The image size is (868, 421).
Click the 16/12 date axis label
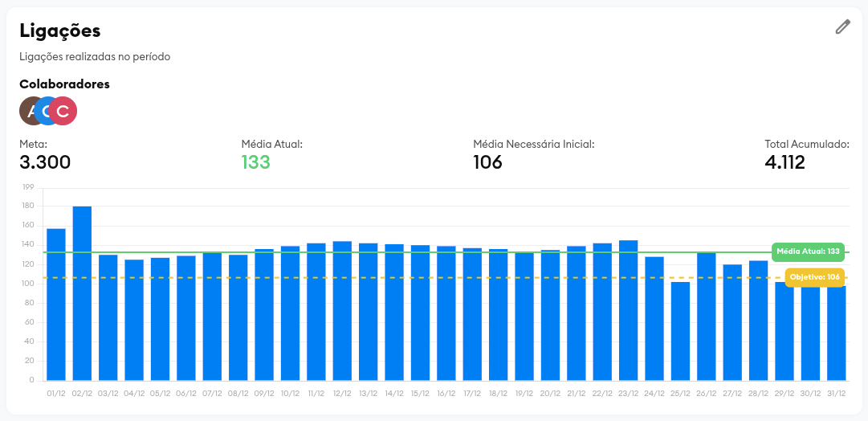pyautogui.click(x=446, y=394)
